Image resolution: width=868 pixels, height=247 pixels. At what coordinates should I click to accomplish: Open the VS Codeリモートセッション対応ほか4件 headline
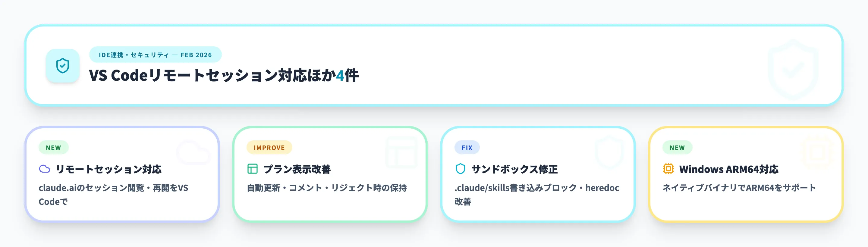coord(224,76)
